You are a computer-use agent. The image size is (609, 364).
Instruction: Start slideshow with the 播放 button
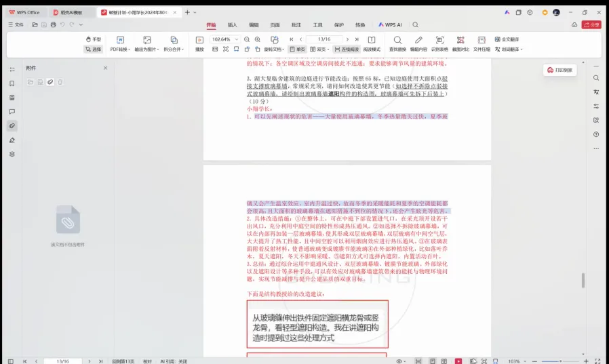(x=199, y=44)
